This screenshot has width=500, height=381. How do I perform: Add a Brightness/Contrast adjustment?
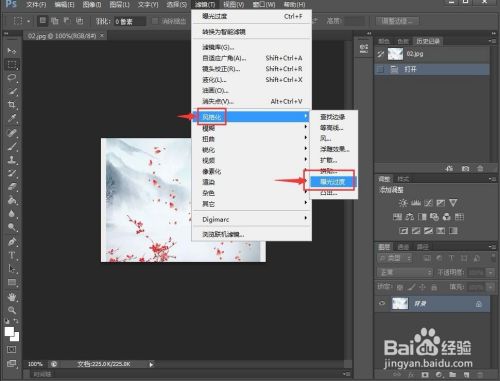403,203
